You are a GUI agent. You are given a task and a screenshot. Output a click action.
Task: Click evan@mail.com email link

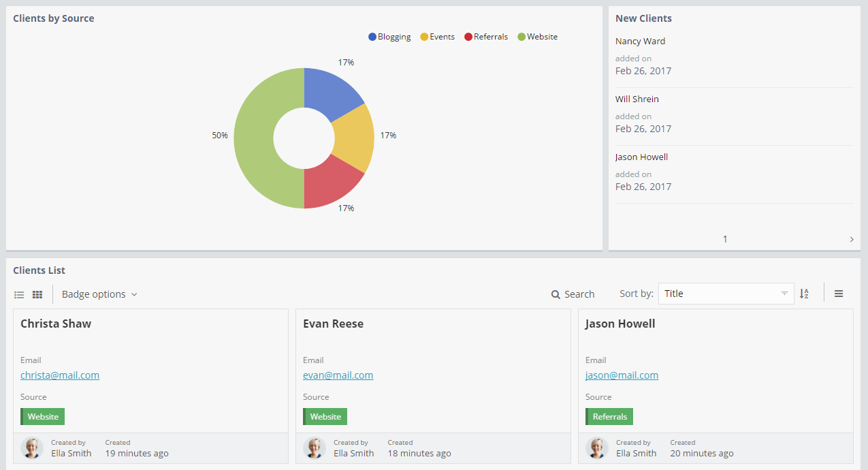coord(338,375)
